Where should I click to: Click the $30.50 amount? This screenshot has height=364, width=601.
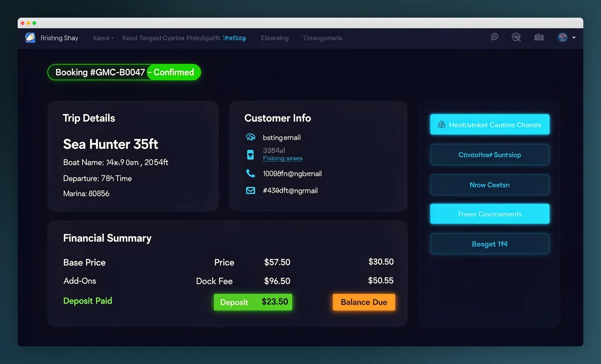[381, 262]
